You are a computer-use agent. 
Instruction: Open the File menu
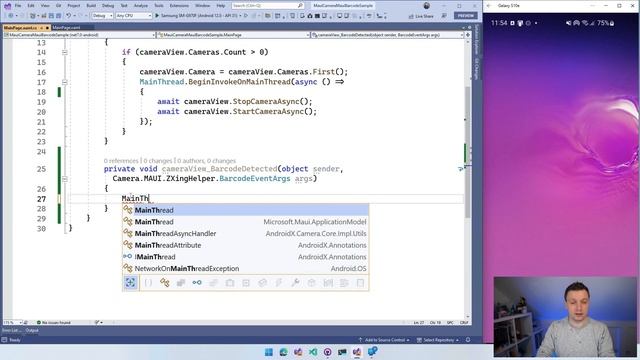coord(18,6)
